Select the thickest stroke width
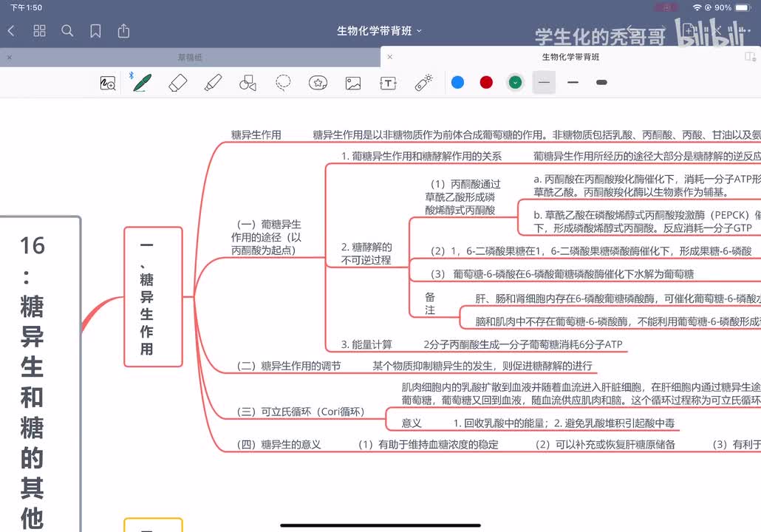Image resolution: width=761 pixels, height=532 pixels. point(601,83)
